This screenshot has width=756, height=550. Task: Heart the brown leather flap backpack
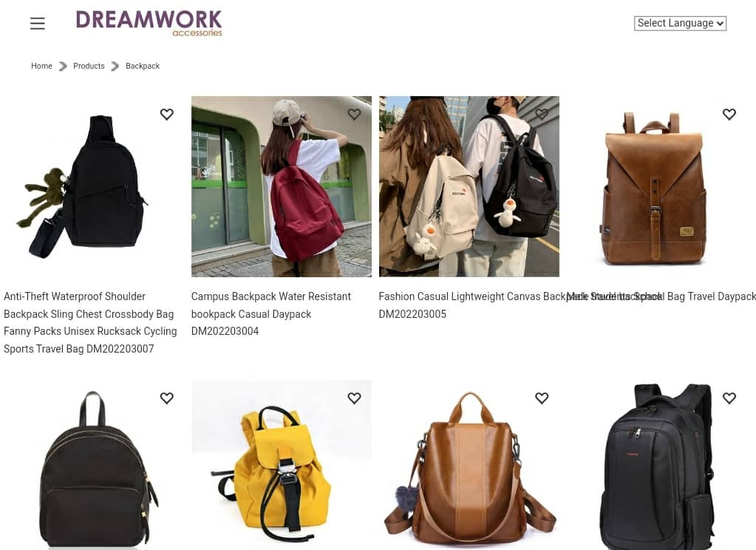click(x=729, y=115)
